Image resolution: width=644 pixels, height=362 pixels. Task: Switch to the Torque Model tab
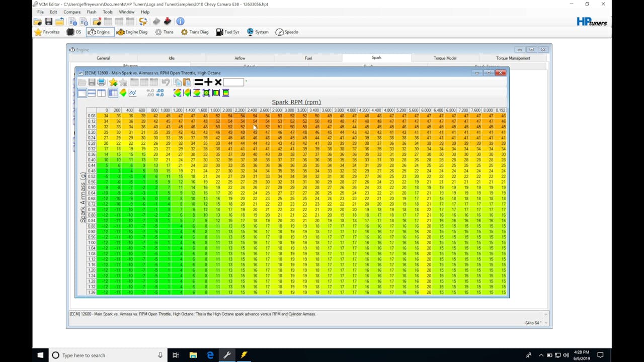(x=445, y=58)
